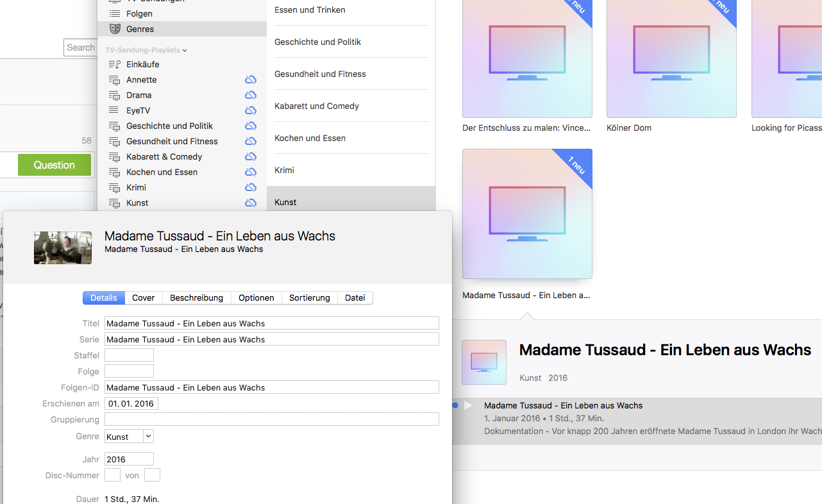This screenshot has height=504, width=822.
Task: Click into the Staffel input field
Action: tap(129, 355)
